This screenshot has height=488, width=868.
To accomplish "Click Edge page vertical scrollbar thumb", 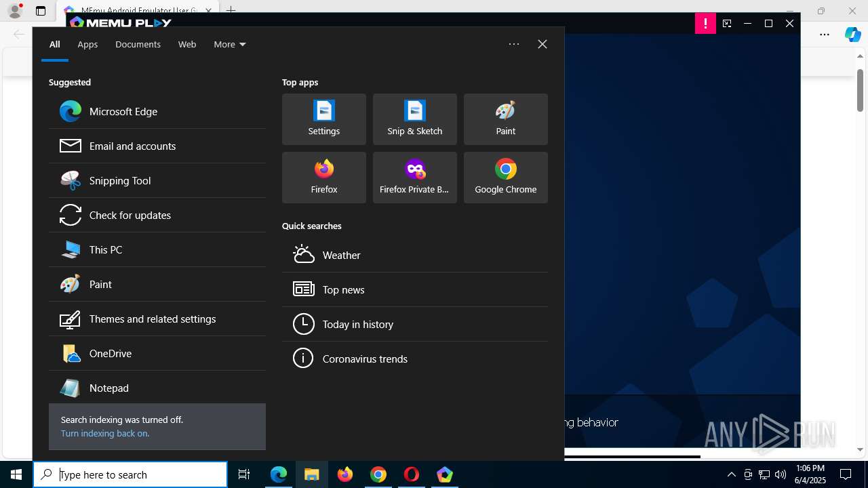I will point(860,90).
